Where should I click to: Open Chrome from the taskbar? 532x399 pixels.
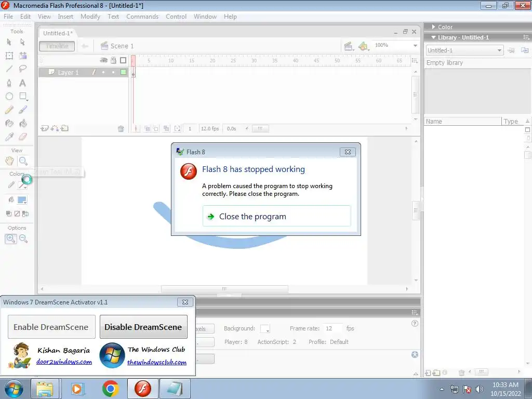(110, 389)
